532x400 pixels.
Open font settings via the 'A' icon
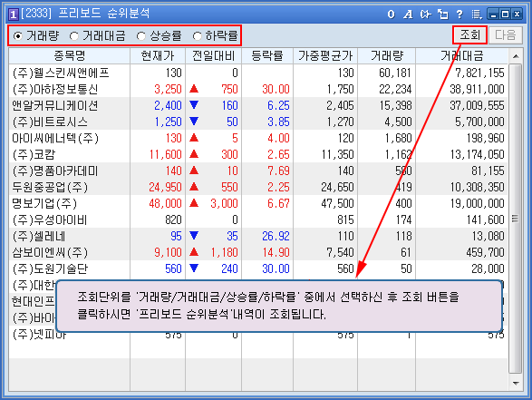point(408,15)
